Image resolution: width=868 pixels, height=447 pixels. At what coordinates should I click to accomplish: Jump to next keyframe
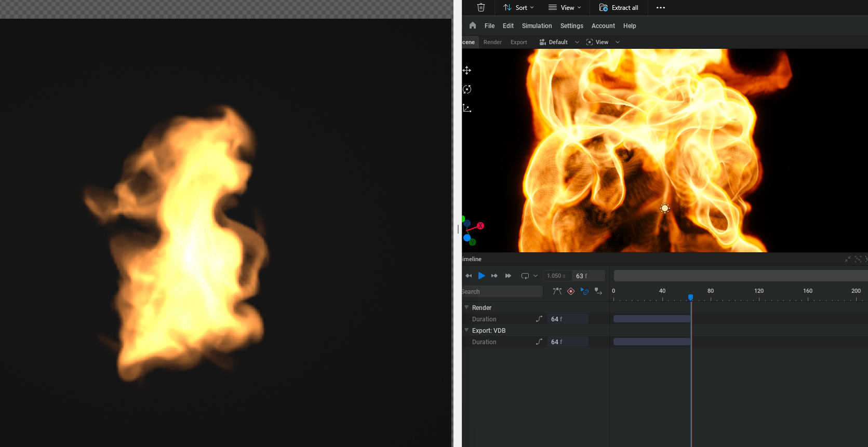495,276
